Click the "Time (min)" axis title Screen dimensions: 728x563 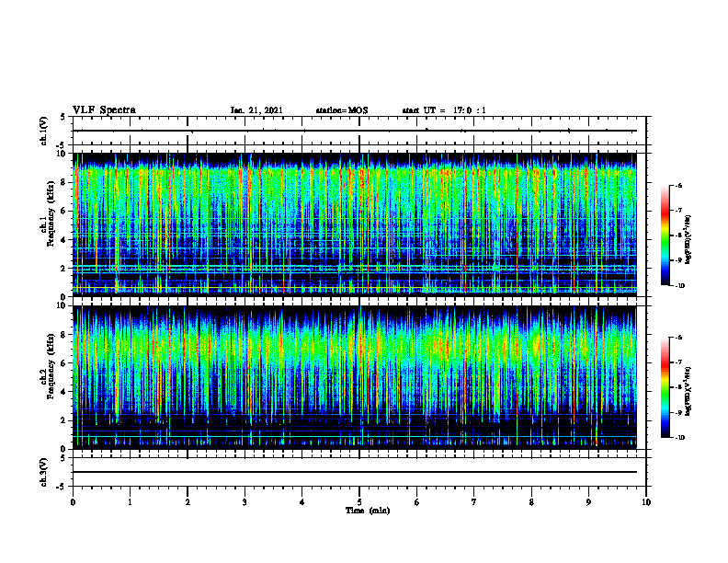[368, 511]
